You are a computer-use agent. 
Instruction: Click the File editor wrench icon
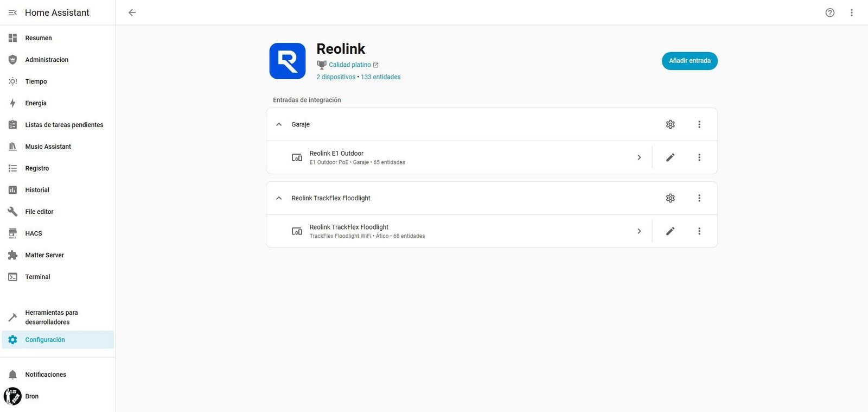click(x=12, y=212)
